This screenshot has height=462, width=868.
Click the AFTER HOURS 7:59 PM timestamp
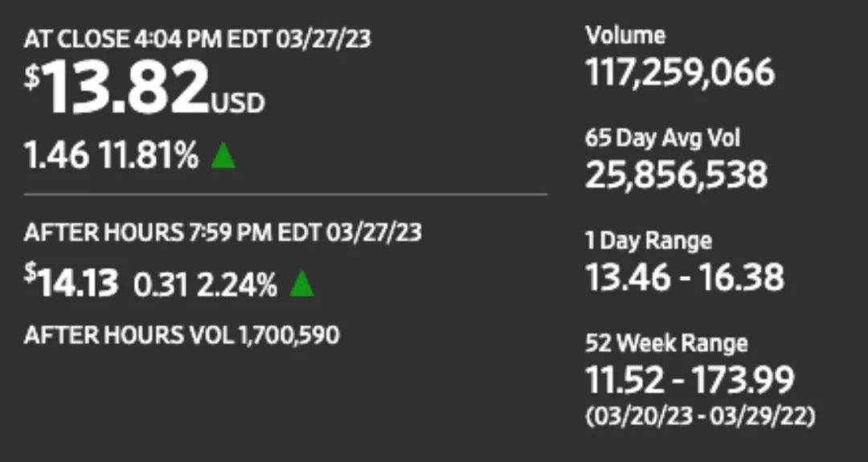click(223, 234)
